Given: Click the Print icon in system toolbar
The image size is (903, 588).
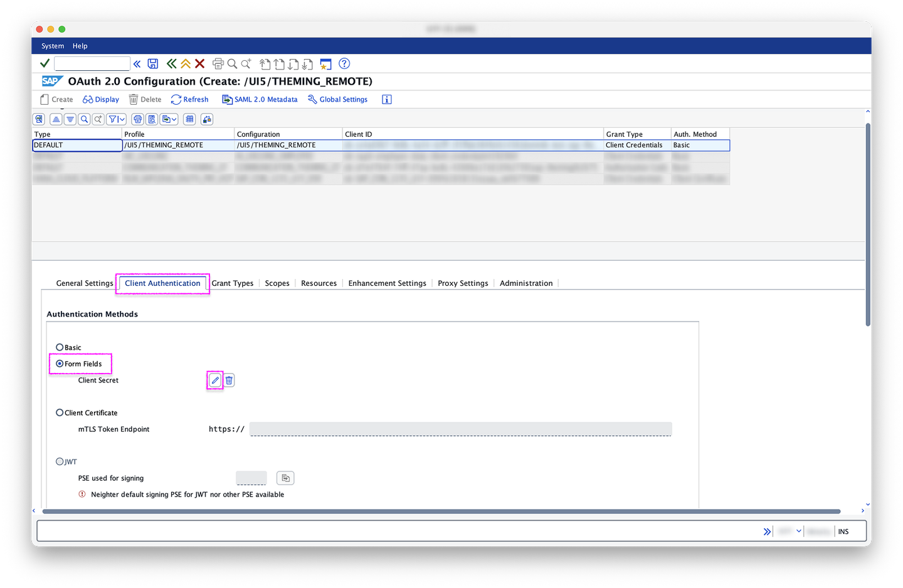Looking at the screenshot, I should (x=218, y=63).
